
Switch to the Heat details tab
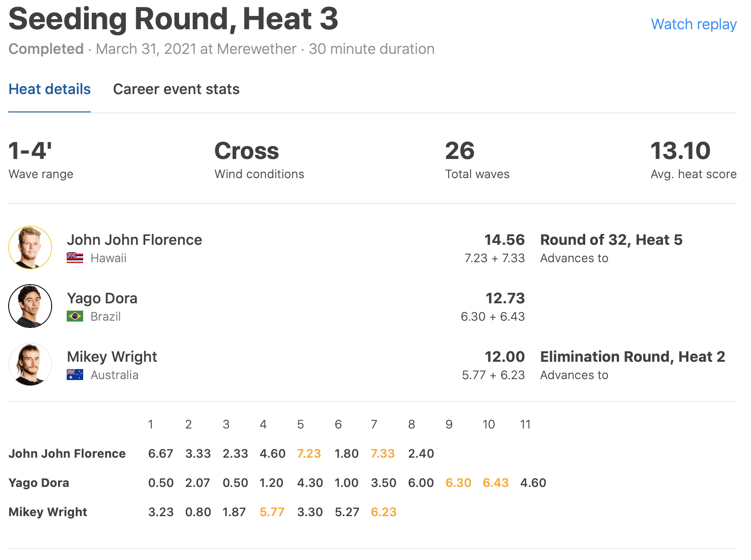(50, 89)
